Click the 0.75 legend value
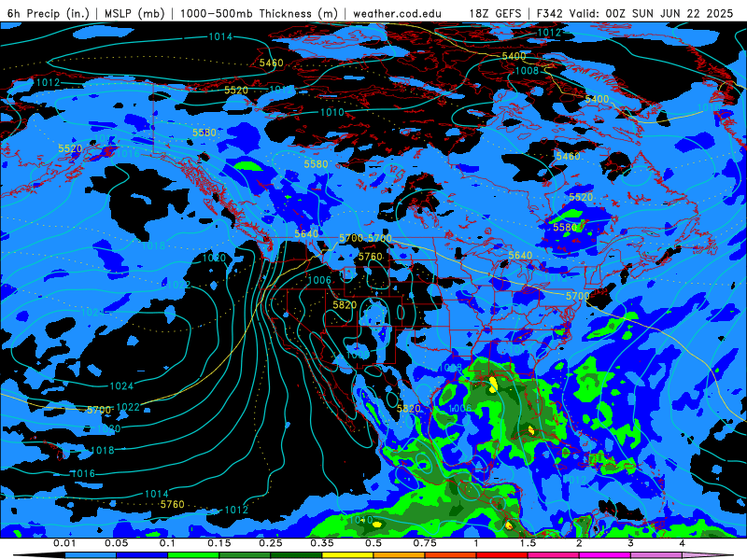The width and height of the screenshot is (747, 560). (x=425, y=543)
